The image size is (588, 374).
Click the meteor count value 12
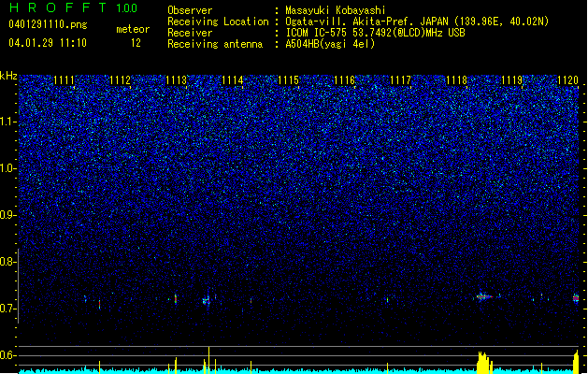136,43
